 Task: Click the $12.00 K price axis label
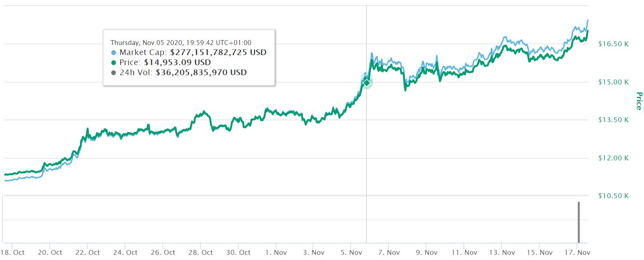point(613,158)
